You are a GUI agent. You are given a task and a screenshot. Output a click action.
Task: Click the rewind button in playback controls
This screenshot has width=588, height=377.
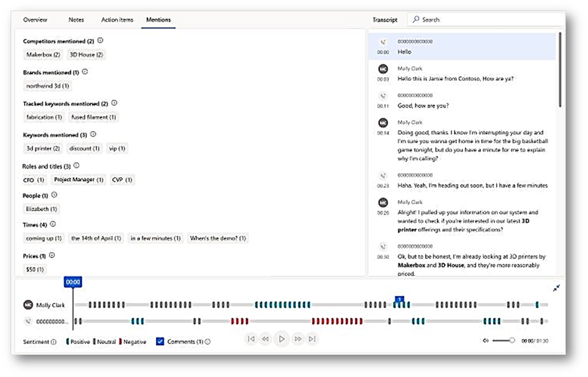(265, 339)
